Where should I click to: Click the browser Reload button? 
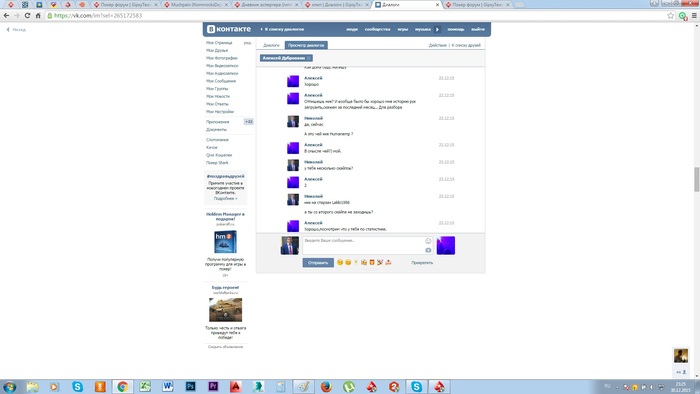[27, 15]
